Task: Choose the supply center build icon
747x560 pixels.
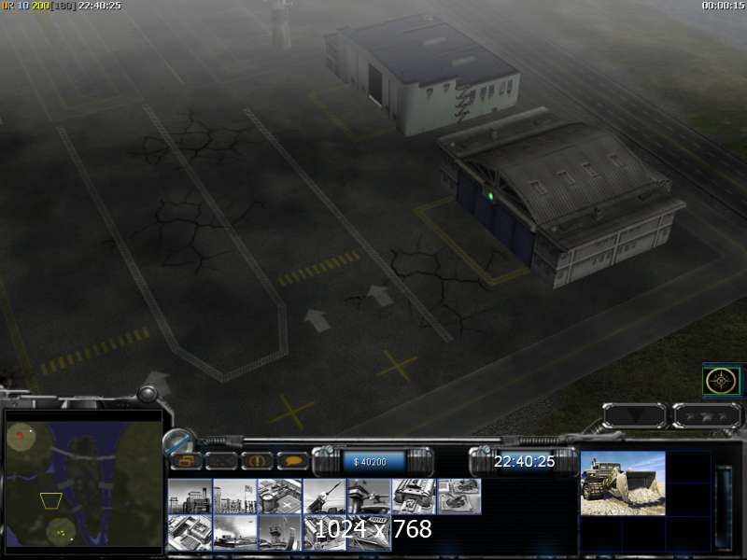Action: 279,497
